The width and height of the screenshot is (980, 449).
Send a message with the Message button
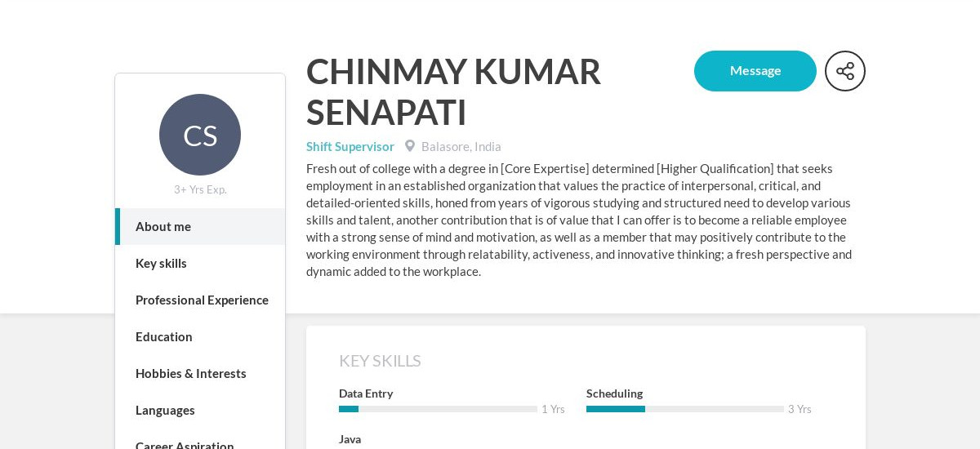[755, 71]
